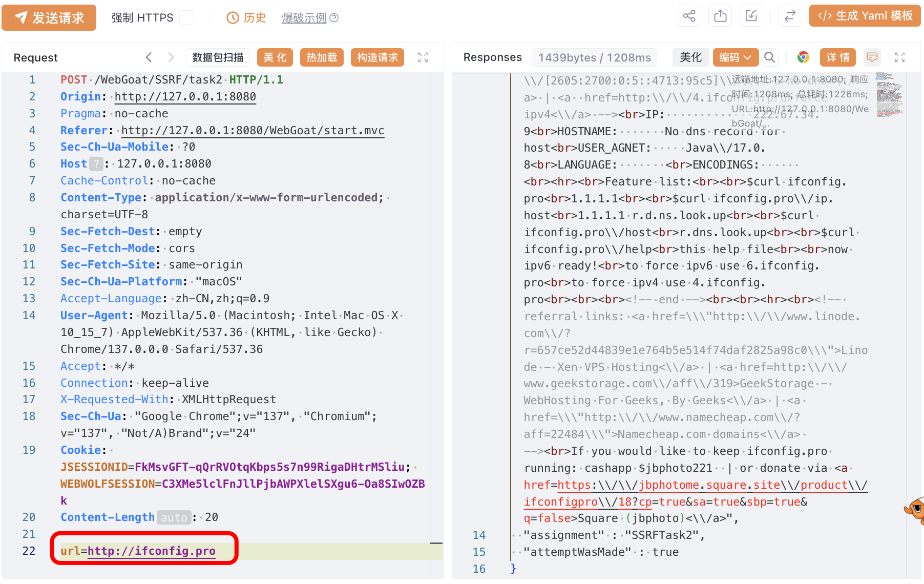Click the 数据包扫描 button
Screen dimensions: 924x584
tap(218, 57)
